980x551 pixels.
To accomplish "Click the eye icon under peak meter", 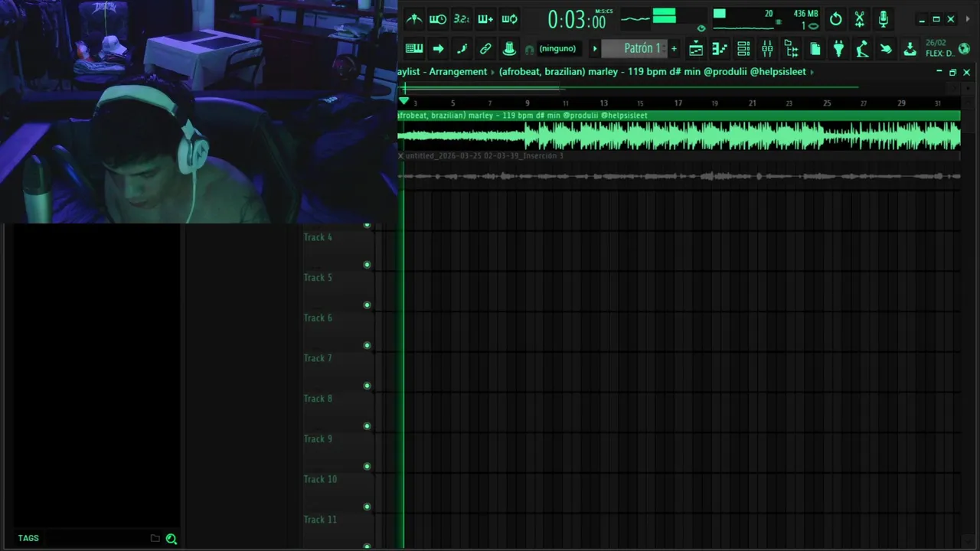I will click(x=701, y=28).
